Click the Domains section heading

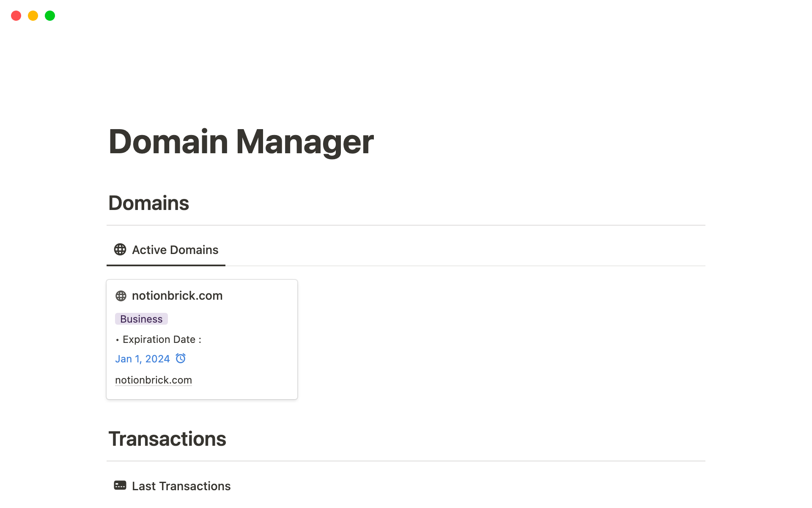click(x=148, y=203)
